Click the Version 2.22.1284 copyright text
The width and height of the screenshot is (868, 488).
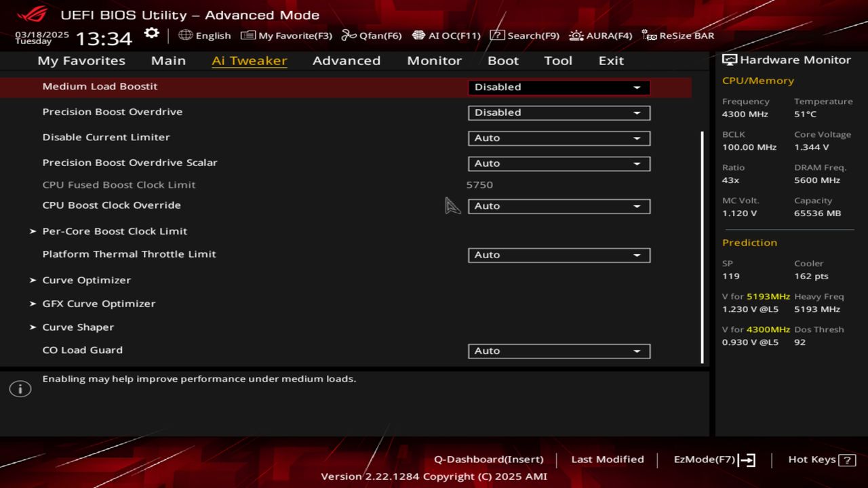click(x=434, y=476)
